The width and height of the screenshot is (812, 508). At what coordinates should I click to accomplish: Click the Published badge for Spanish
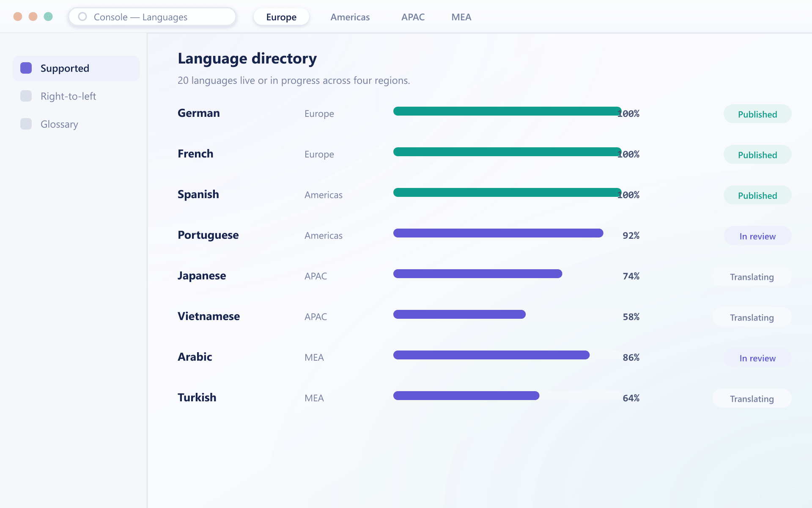point(757,195)
